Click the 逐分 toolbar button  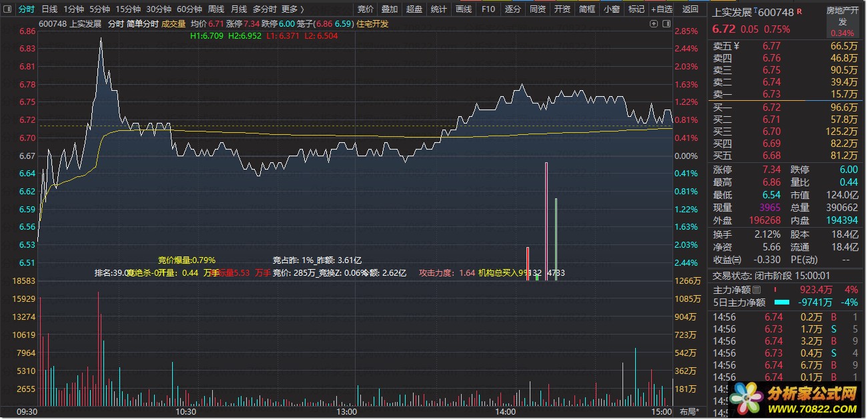click(512, 9)
